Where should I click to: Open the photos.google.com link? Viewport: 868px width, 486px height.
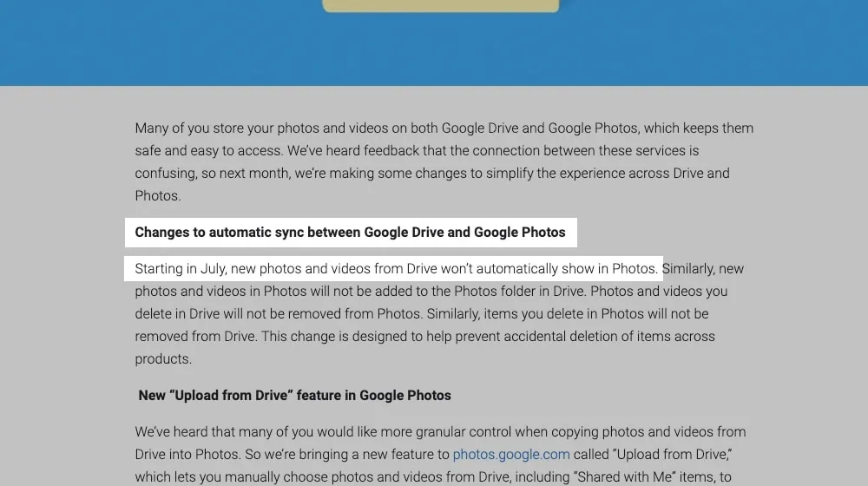511,455
